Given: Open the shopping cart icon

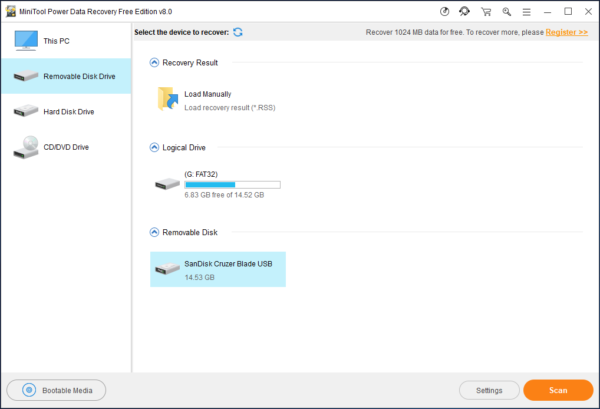Looking at the screenshot, I should (x=486, y=12).
